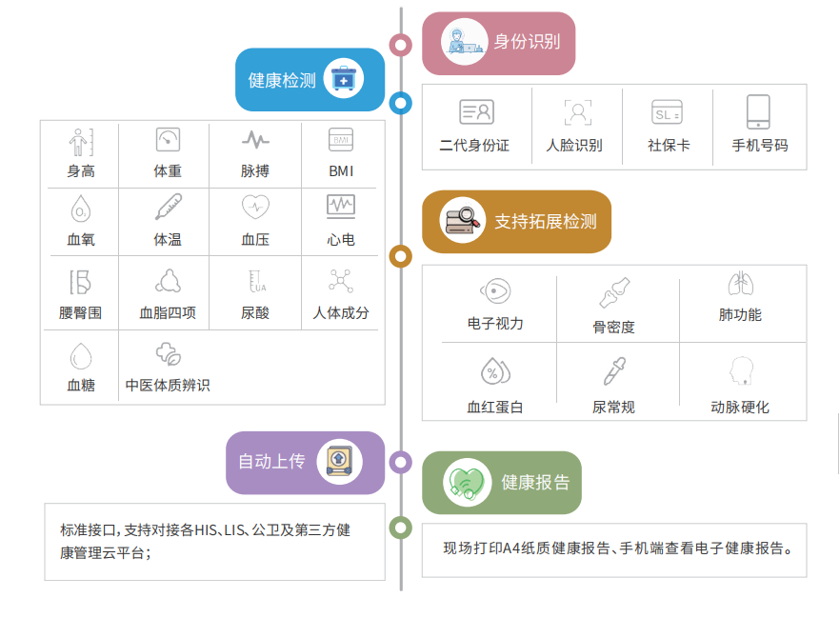840x618 pixels.
Task: Click the pulse (脉搏) waveform icon
Action: click(x=254, y=140)
